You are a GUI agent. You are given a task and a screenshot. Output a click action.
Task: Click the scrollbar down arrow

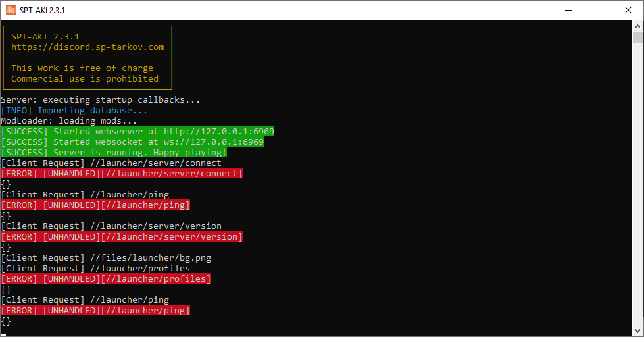coord(637,331)
